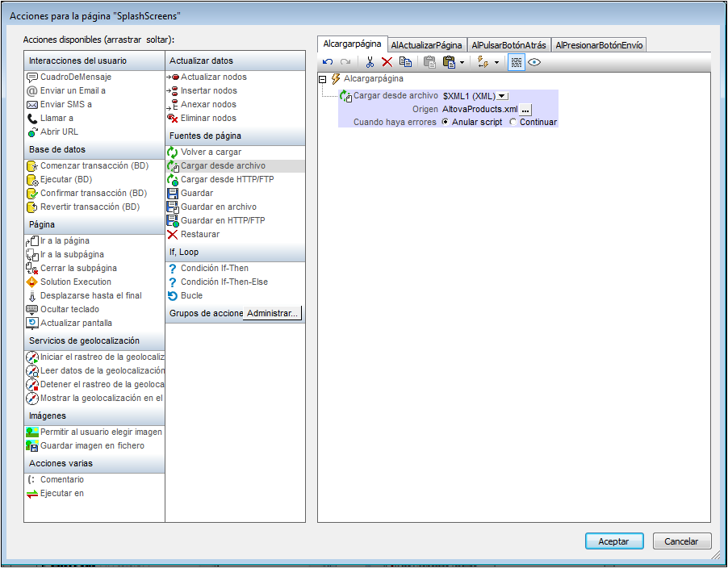Copy the selected action
This screenshot has height=568, width=728.
tap(405, 62)
